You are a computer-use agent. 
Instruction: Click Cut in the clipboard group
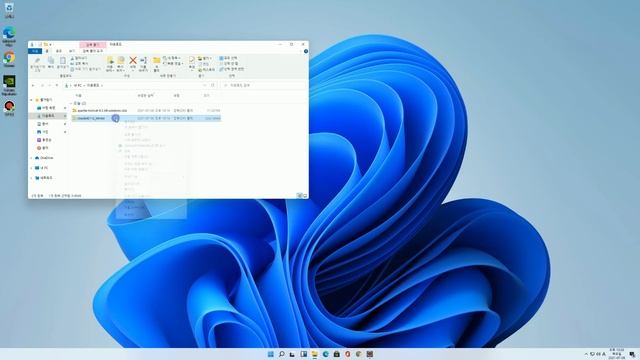(x=79, y=58)
